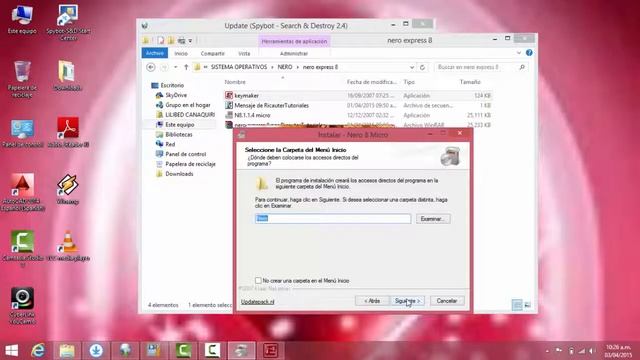The width and height of the screenshot is (640, 360).
Task: Click the Explorer back navigation arrow
Action: (x=151, y=67)
